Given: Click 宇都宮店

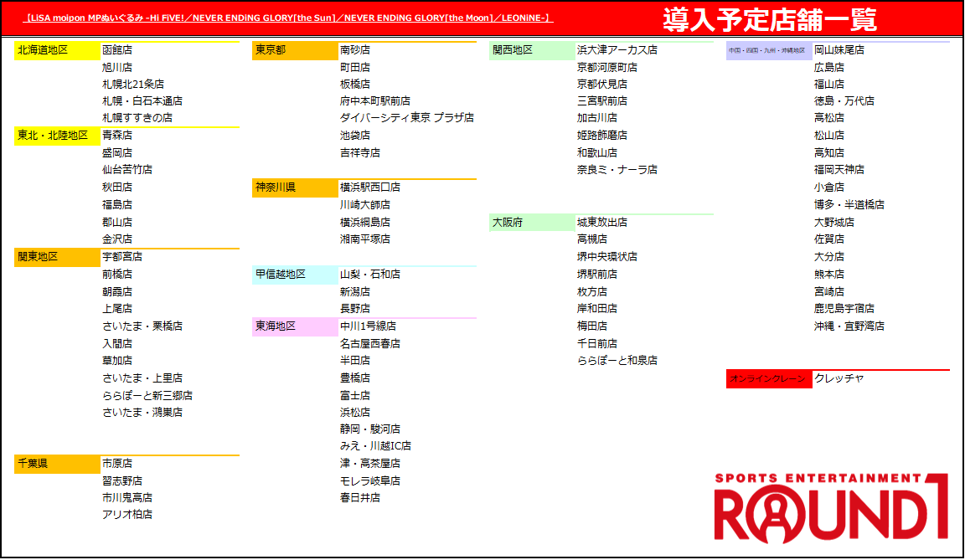Looking at the screenshot, I should click(x=122, y=256).
